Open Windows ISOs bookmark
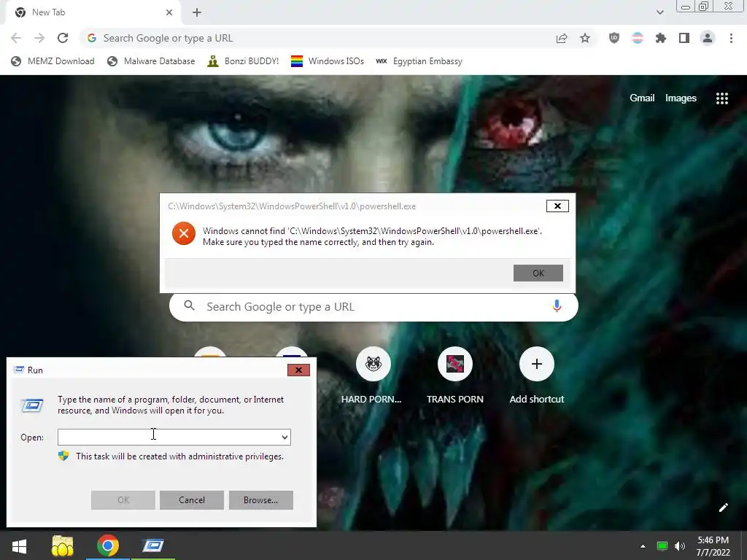The image size is (747, 560). pyautogui.click(x=328, y=61)
